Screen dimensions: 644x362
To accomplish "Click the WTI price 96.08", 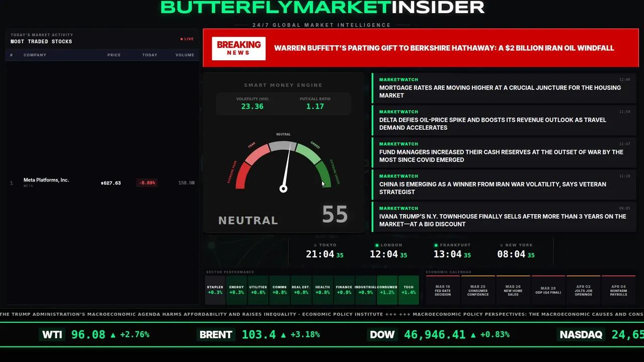I will point(88,334).
